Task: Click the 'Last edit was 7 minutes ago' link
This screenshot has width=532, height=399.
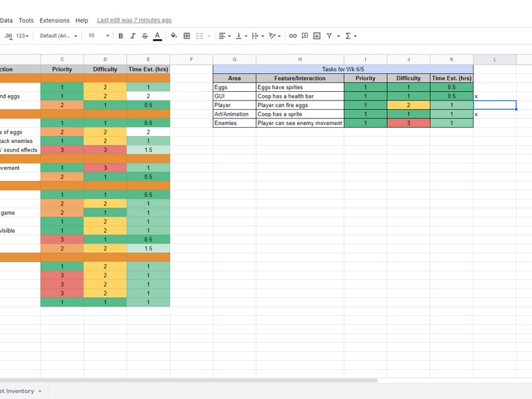Action: (x=134, y=21)
